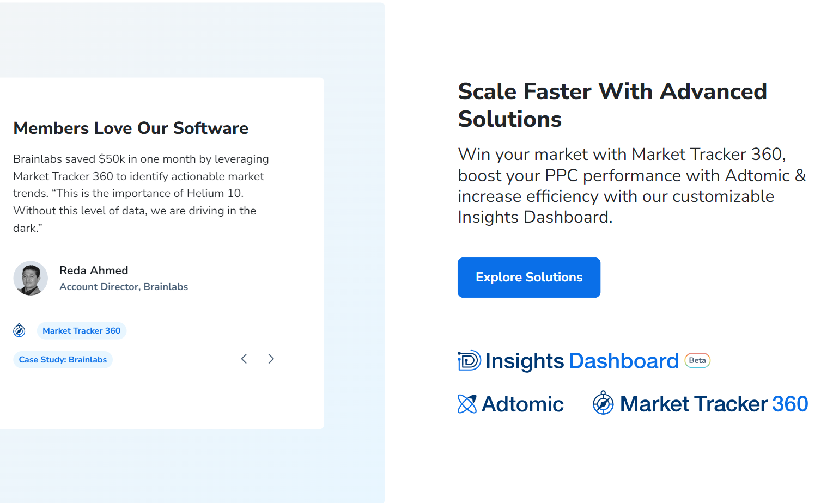This screenshot has height=504, width=839.
Task: Click the Win your market description paragraph
Action: (631, 186)
